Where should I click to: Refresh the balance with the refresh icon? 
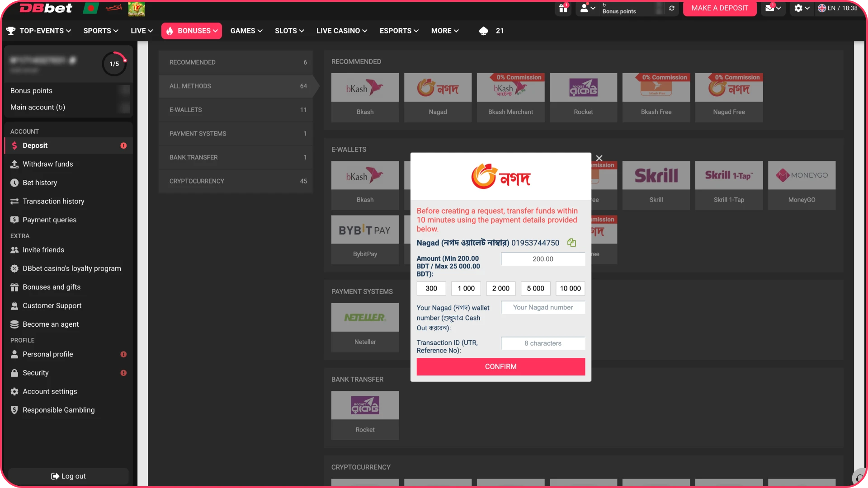pos(672,8)
